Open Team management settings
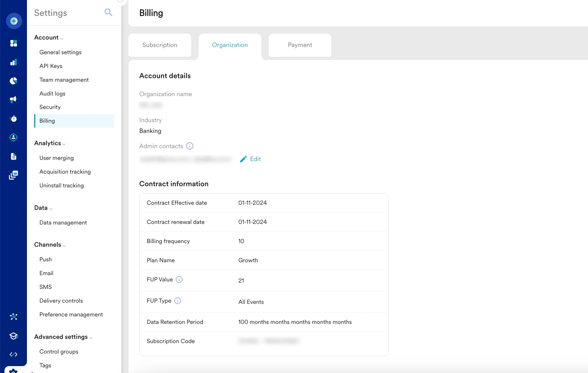Screen dimensions: 588x373 [64, 80]
